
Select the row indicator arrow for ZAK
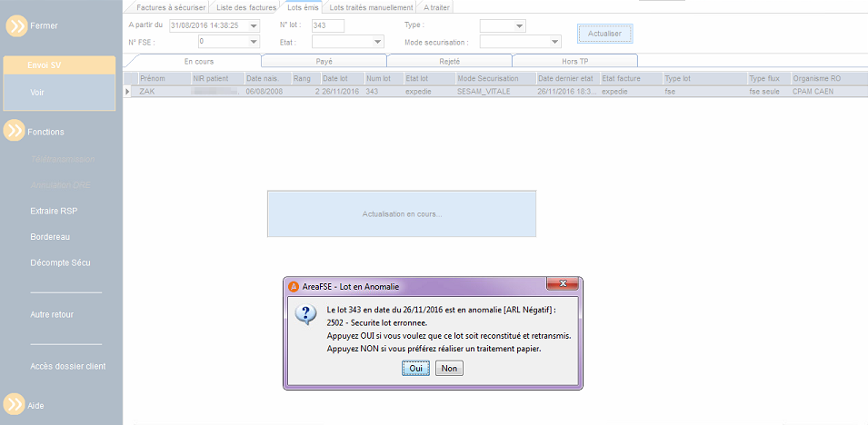tap(128, 92)
